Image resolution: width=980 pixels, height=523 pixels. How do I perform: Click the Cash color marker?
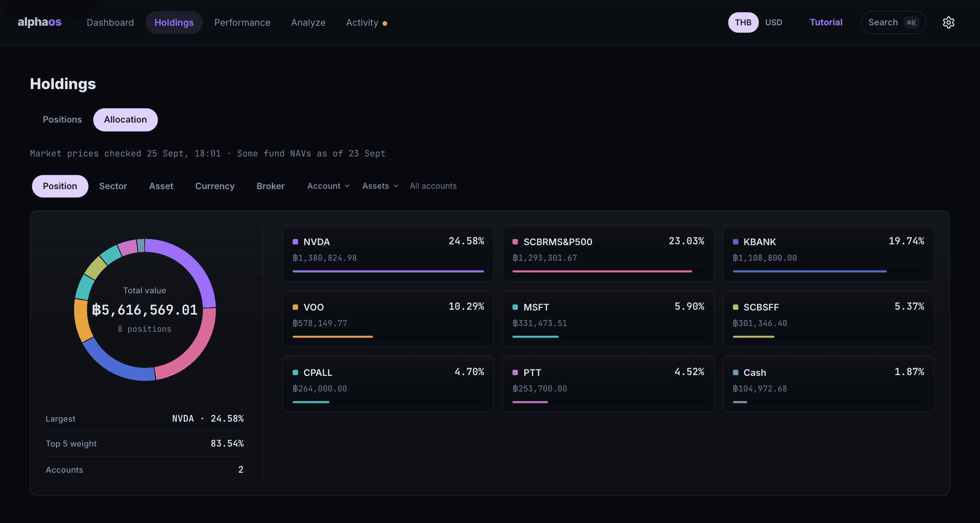pos(735,373)
